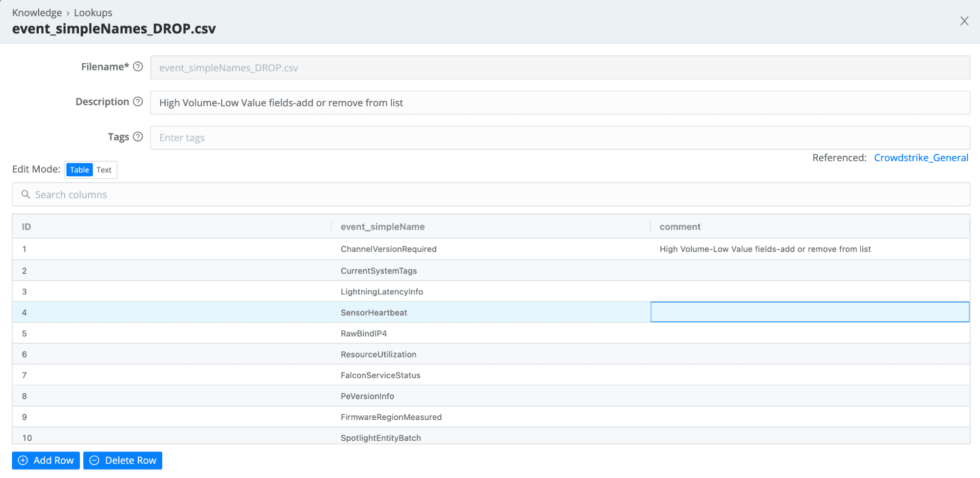Image resolution: width=980 pixels, height=478 pixels.
Task: Click the search magnifier icon in columns search
Action: 25,194
